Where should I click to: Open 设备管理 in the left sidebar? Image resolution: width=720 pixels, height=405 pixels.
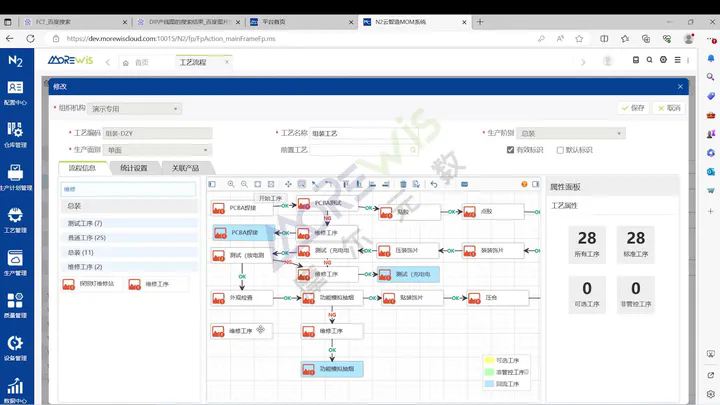point(15,348)
